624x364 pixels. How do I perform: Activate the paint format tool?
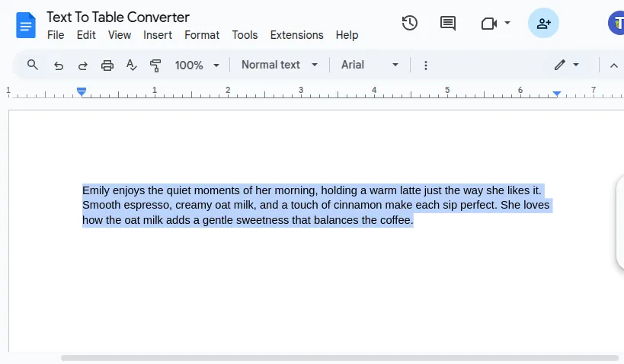tap(156, 65)
